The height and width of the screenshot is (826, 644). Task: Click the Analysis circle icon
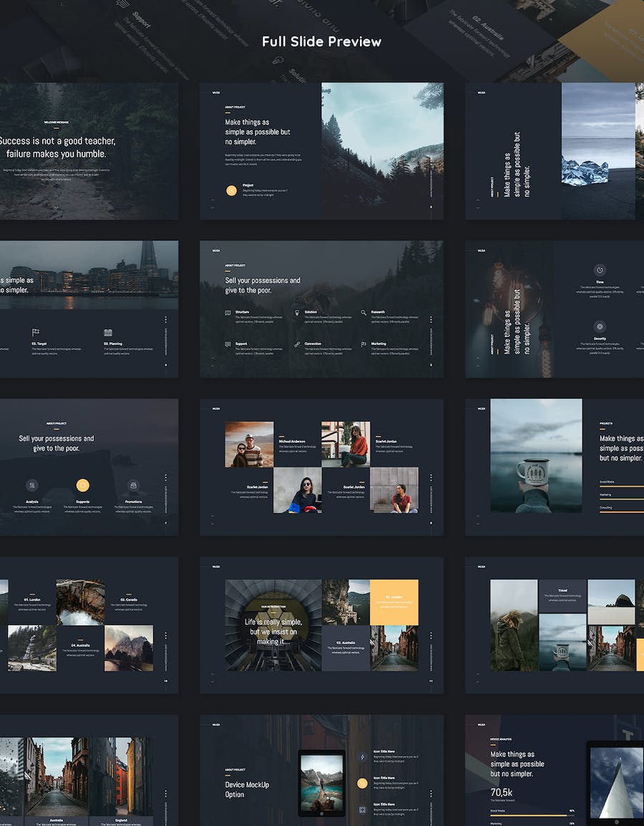pos(31,485)
